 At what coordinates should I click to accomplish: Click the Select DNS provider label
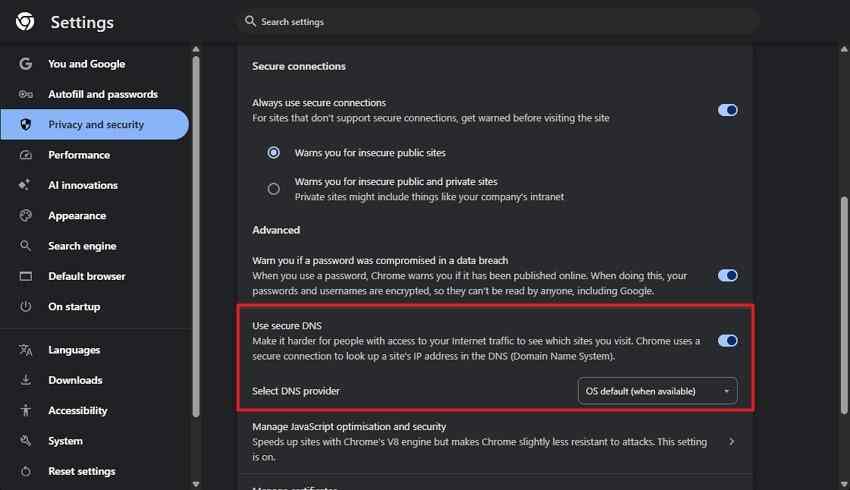(296, 391)
